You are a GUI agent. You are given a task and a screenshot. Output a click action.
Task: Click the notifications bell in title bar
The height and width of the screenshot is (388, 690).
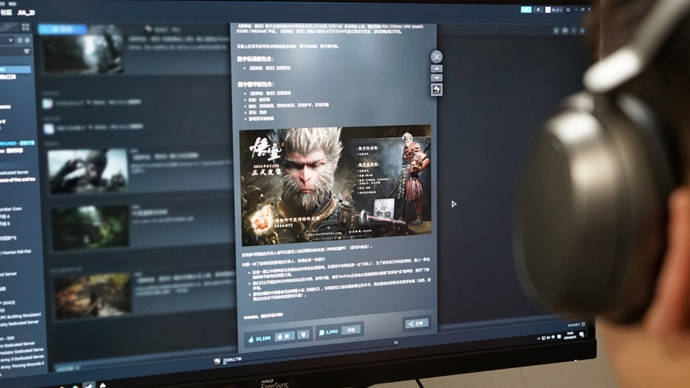[538, 9]
